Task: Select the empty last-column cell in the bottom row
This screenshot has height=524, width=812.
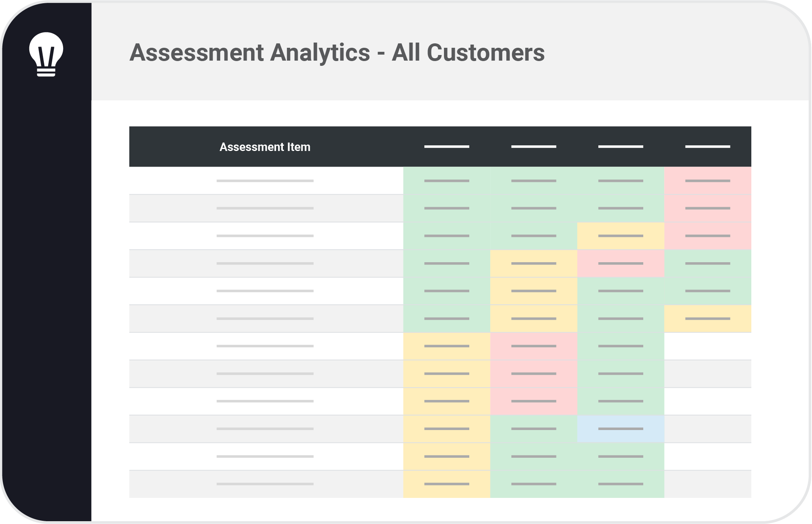Action: pyautogui.click(x=708, y=484)
